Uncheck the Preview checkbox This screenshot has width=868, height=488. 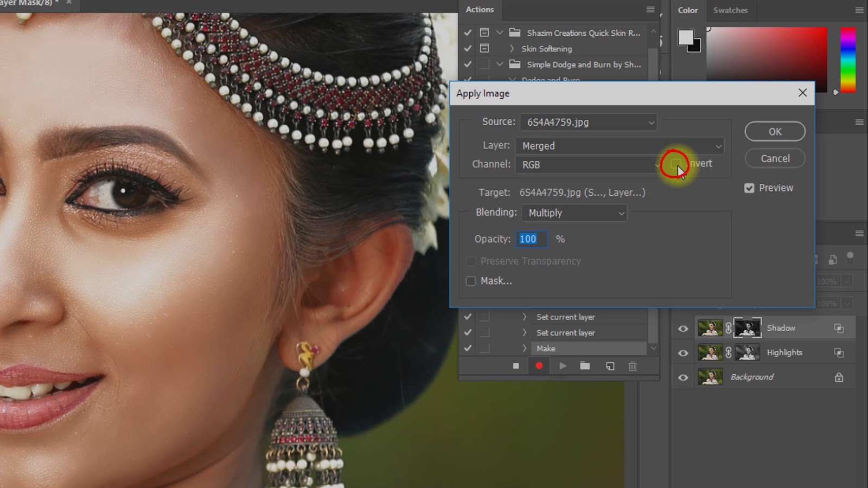[x=749, y=188]
